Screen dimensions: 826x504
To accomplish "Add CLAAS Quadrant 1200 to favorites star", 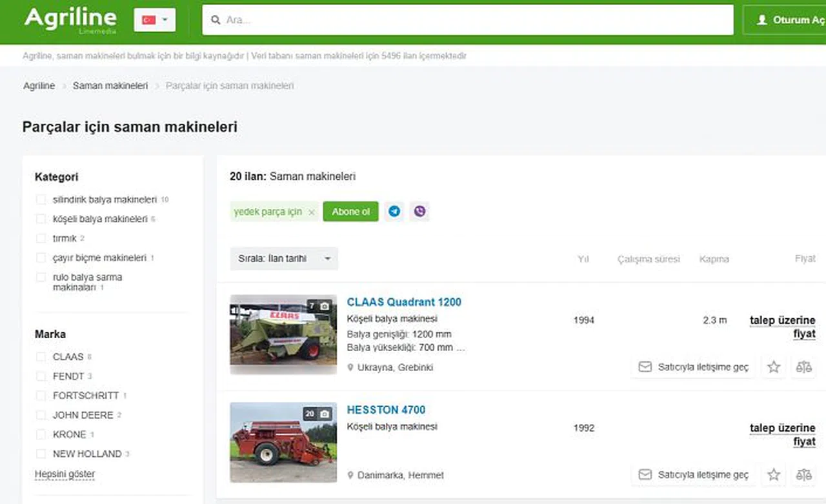I will click(774, 367).
